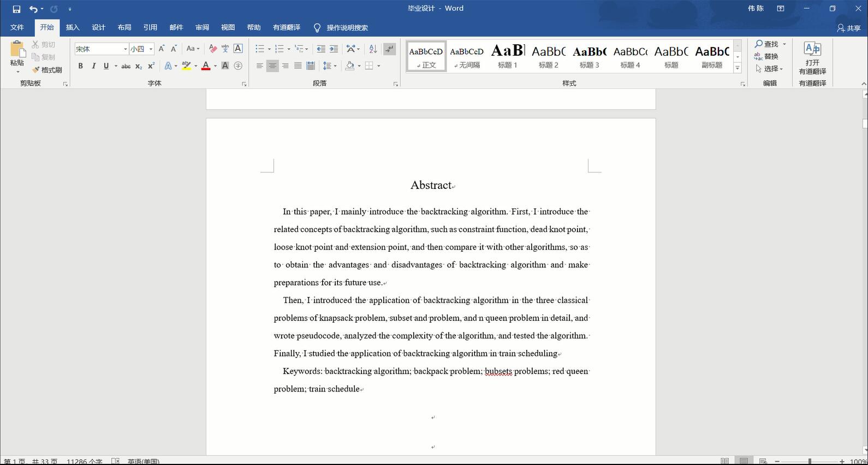Align text left
The image size is (868, 465).
(259, 66)
